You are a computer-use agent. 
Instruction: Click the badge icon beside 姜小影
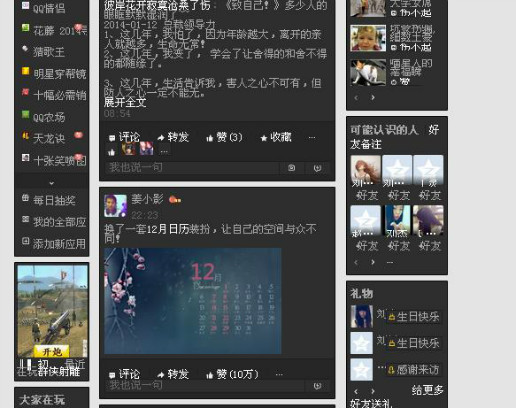click(175, 200)
